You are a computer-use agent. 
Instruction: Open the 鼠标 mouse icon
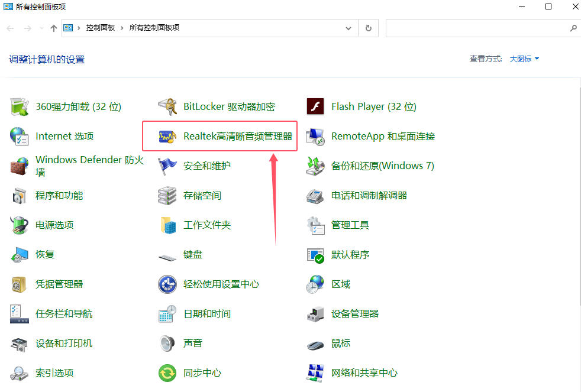click(x=315, y=345)
